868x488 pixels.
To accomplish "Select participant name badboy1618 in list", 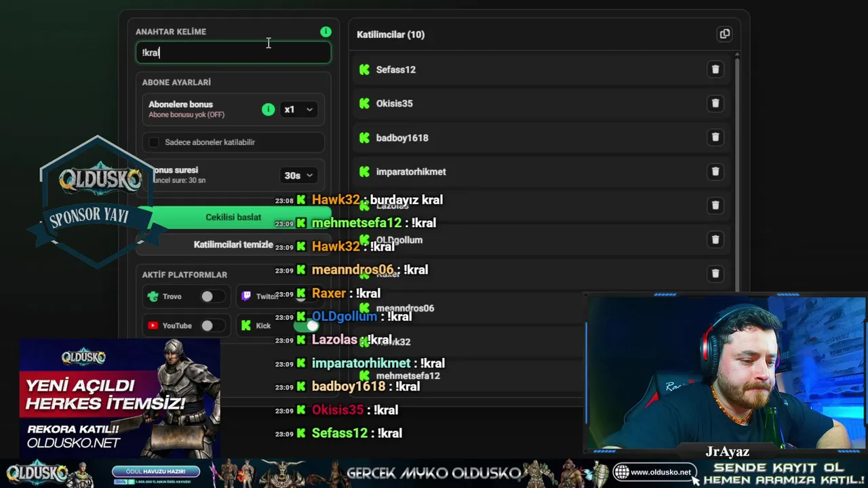I will (x=402, y=138).
